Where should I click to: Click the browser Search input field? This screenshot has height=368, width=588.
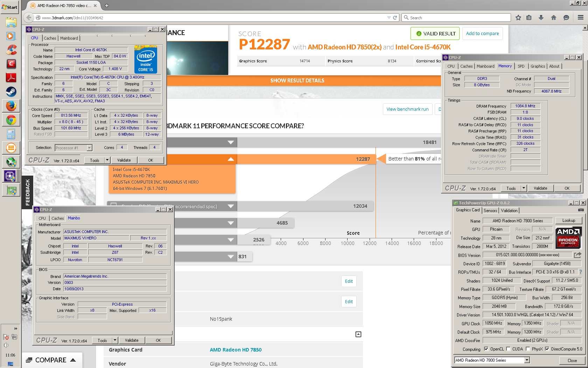point(457,18)
